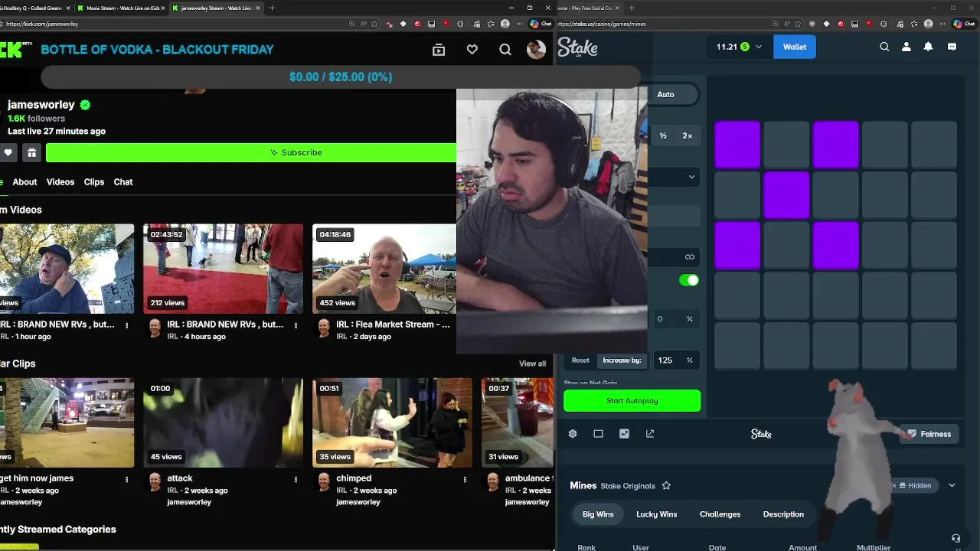Halve the bet with ½ button

point(663,136)
